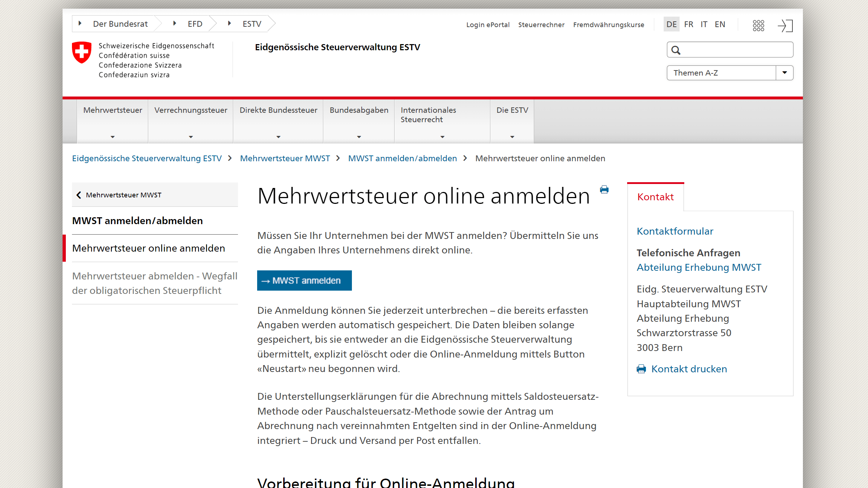The width and height of the screenshot is (868, 488).
Task: Open the Kontaktformular link
Action: pos(675,231)
